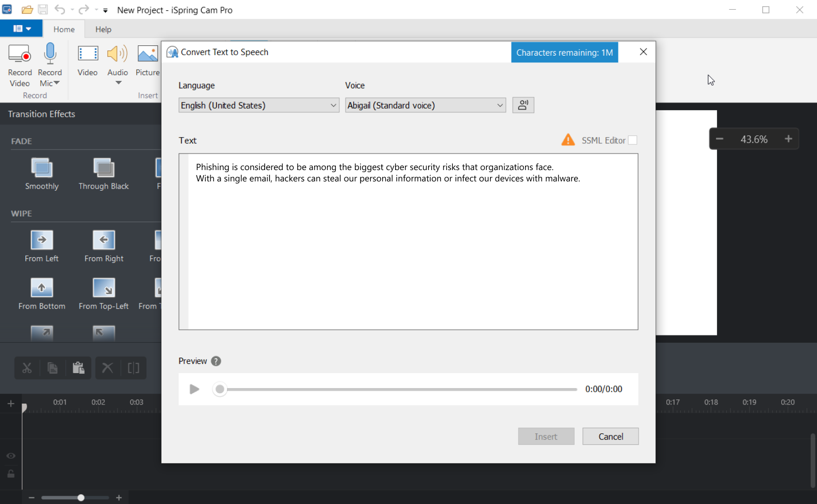The height and width of the screenshot is (504, 817).
Task: Cancel the Convert Text to Speech dialog
Action: 611,436
